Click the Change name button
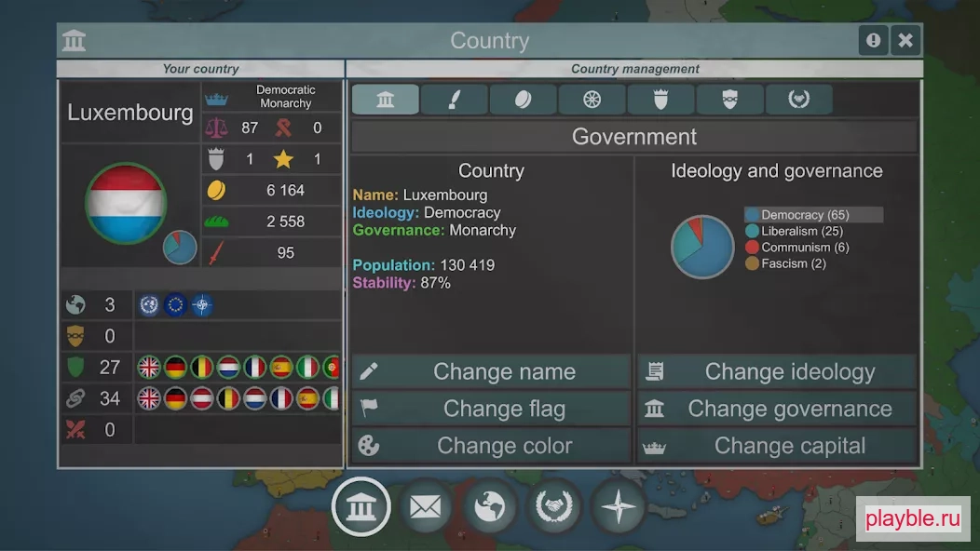Screen dimensions: 980x551 [491, 371]
